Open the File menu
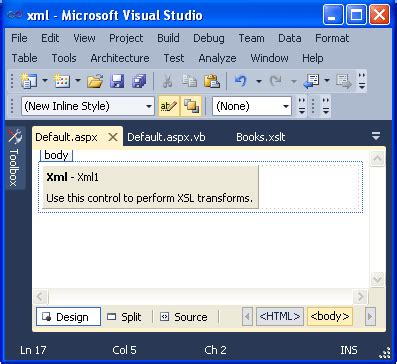The image size is (397, 364). click(19, 38)
